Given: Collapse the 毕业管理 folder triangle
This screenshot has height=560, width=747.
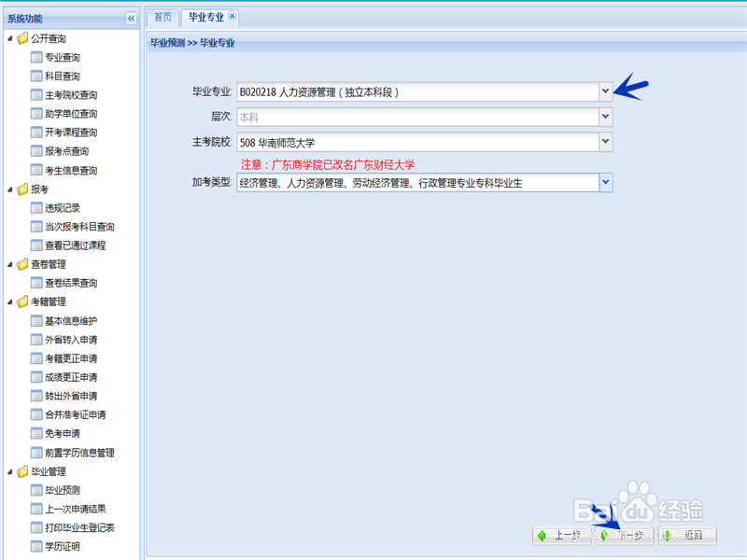Looking at the screenshot, I should coord(10,471).
